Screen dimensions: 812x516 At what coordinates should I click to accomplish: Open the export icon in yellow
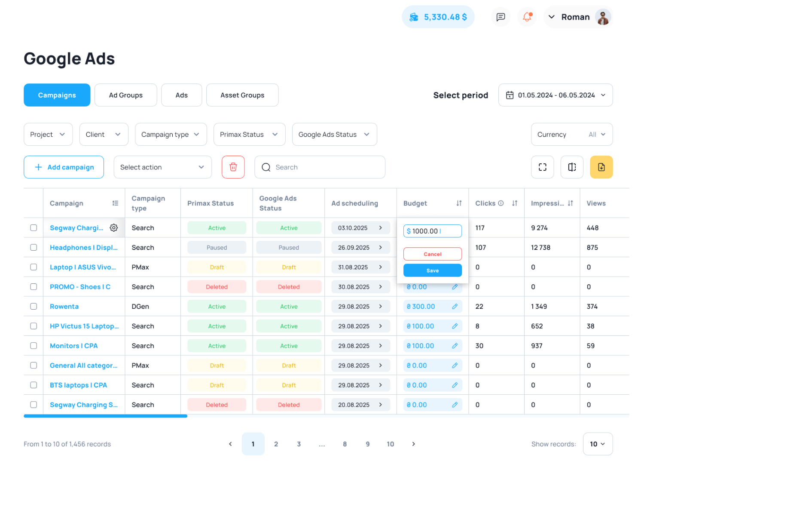click(601, 167)
